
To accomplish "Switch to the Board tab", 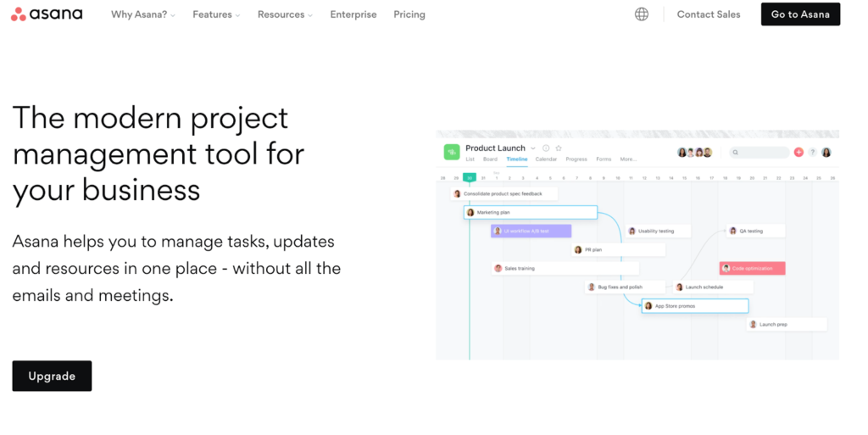I will (490, 159).
